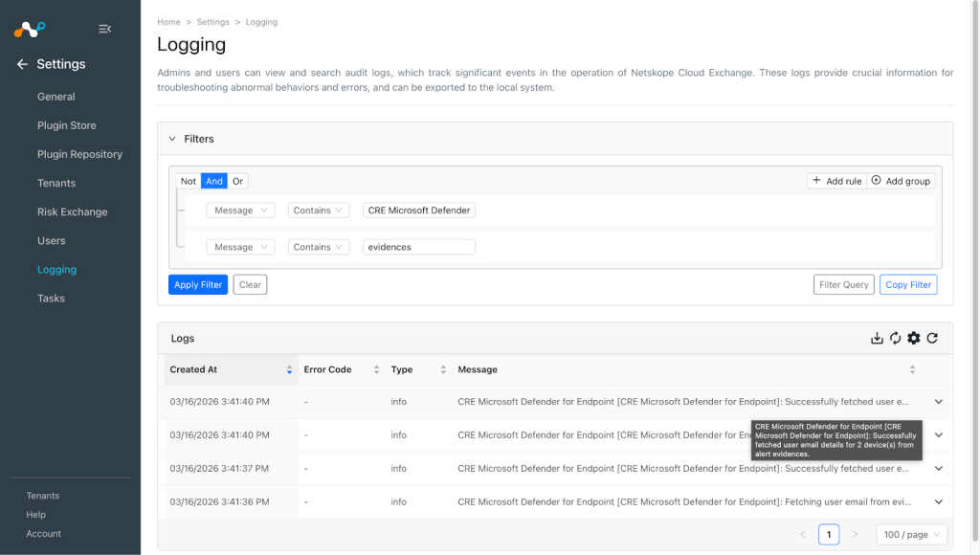This screenshot has width=980, height=555.
Task: Sort by Error Code column arrows
Action: (x=376, y=370)
